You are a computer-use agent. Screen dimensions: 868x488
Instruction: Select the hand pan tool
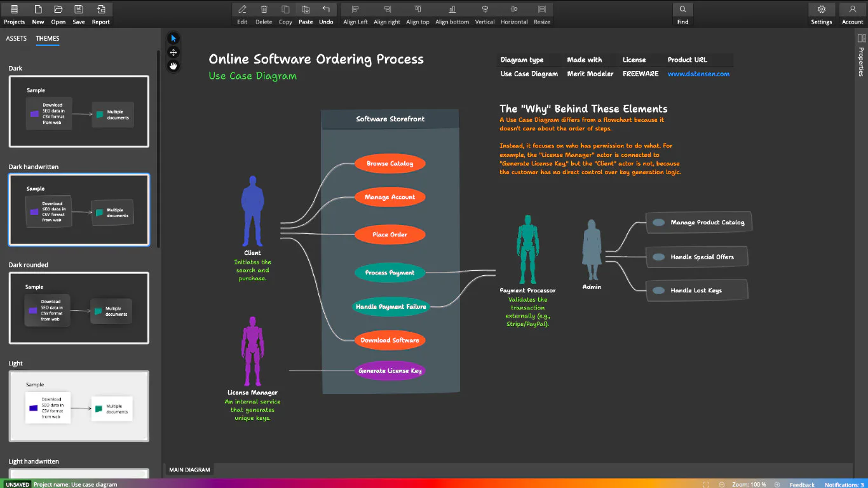coord(173,66)
